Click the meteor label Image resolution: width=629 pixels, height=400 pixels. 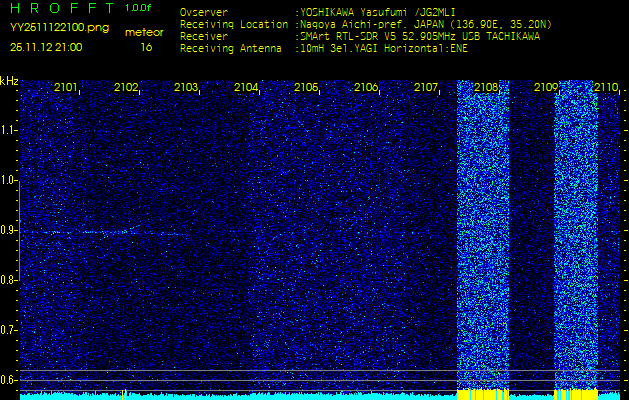coord(144,33)
